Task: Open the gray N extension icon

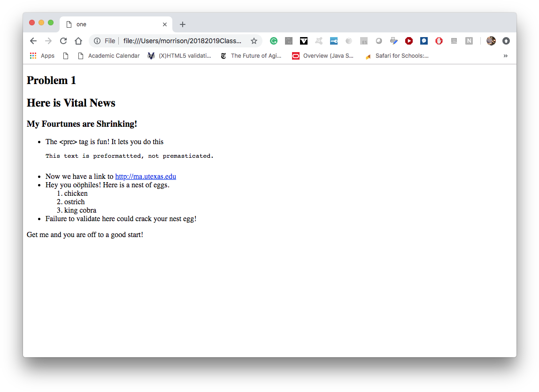Action: [469, 41]
